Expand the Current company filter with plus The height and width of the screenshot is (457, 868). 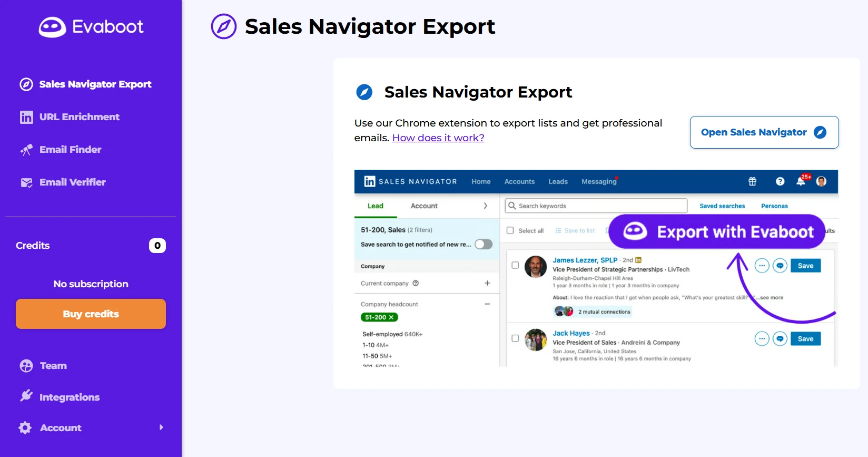487,283
